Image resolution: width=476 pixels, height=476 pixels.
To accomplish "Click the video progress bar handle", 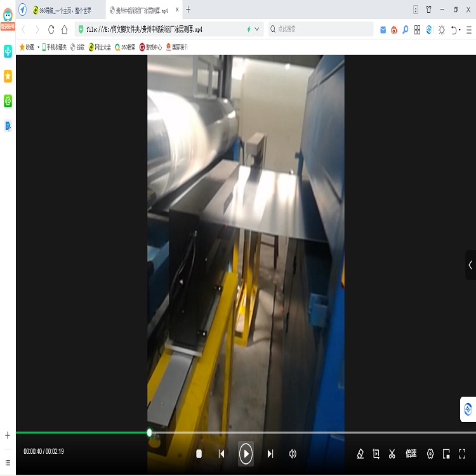I will (150, 433).
